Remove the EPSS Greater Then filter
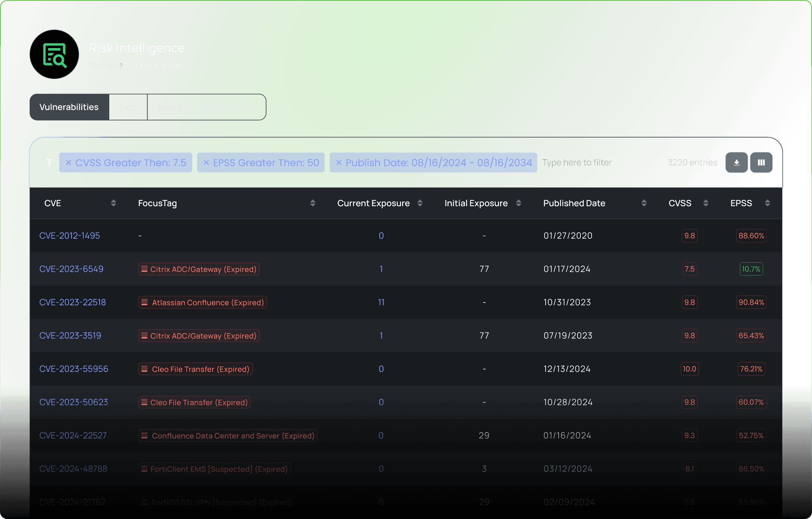Screen dimensions: 812x519 click(x=206, y=163)
